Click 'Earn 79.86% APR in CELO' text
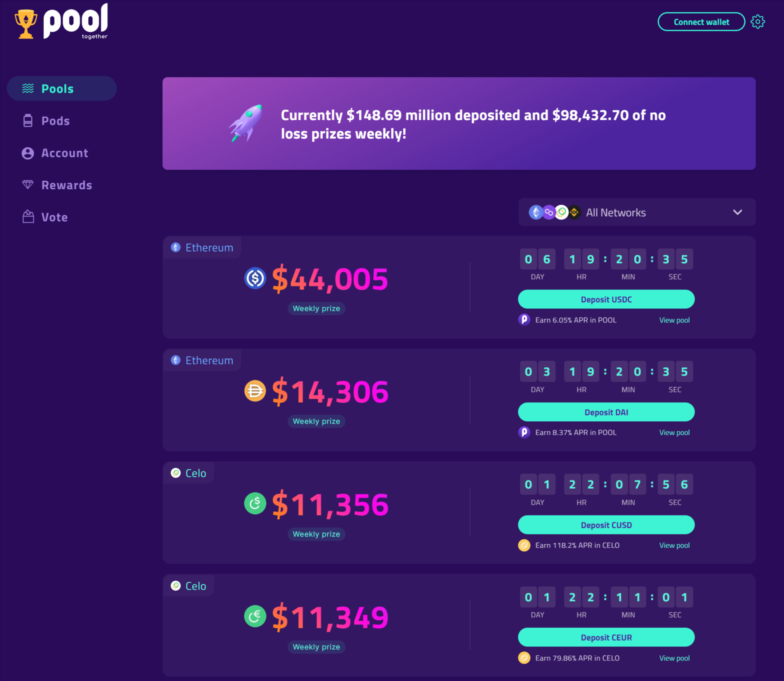Image resolution: width=784 pixels, height=681 pixels. [577, 658]
